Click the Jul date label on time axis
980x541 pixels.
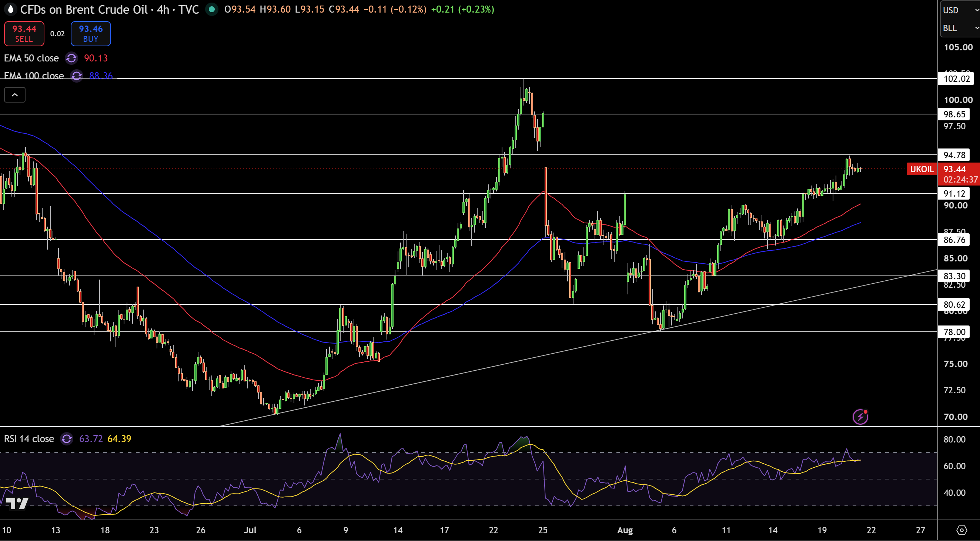250,530
